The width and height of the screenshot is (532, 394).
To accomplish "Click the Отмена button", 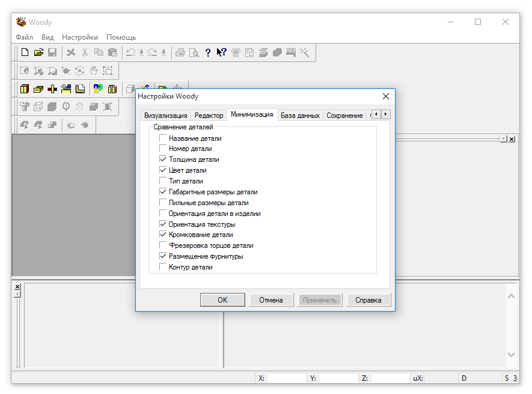I will 271,300.
